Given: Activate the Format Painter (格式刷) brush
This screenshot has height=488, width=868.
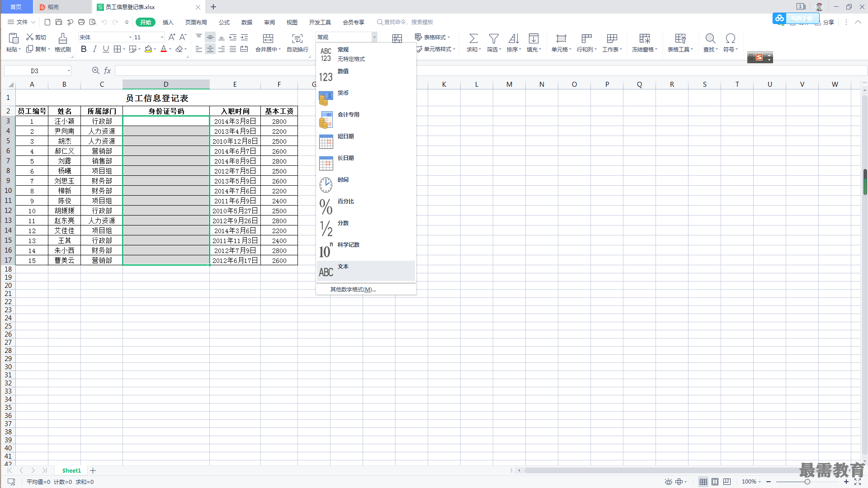Looking at the screenshot, I should click(x=63, y=38).
